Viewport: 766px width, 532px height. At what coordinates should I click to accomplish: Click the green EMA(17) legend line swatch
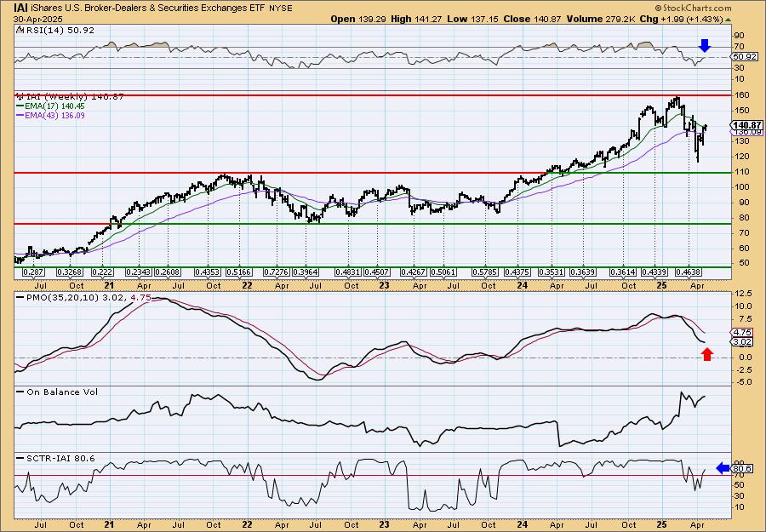(22, 106)
